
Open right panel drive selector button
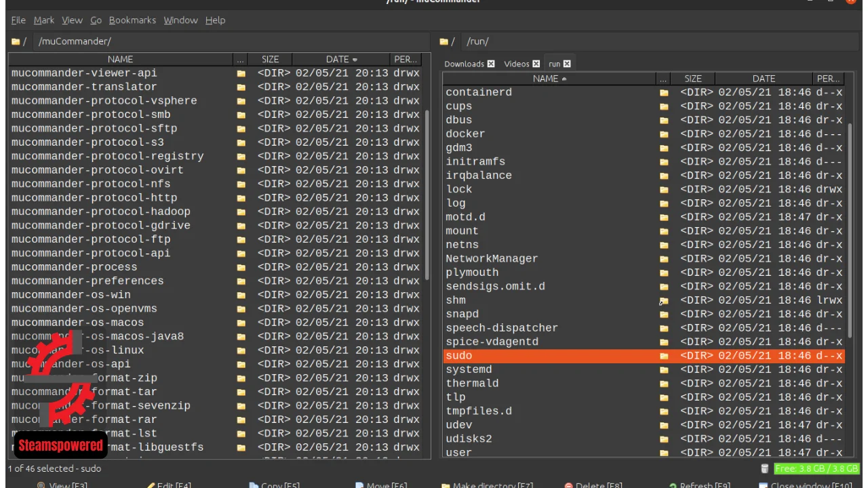click(447, 41)
